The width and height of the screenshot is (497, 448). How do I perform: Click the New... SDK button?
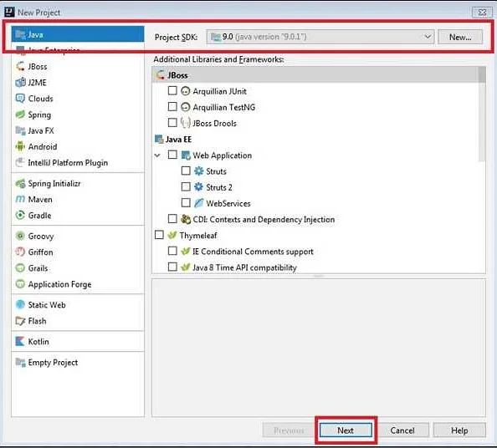point(460,37)
